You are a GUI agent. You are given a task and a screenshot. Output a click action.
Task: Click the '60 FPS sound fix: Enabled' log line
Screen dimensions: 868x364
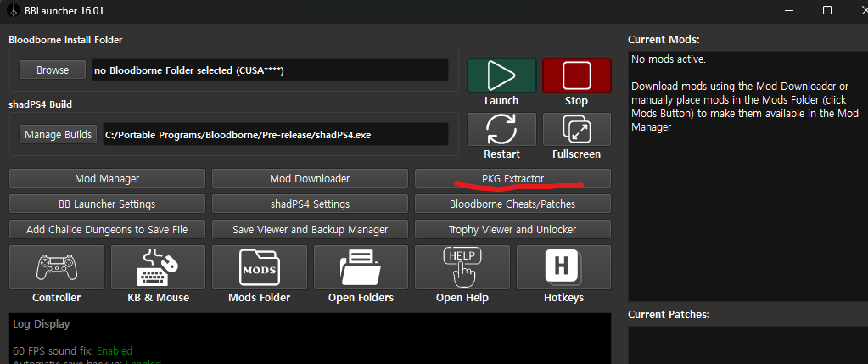[x=72, y=350]
